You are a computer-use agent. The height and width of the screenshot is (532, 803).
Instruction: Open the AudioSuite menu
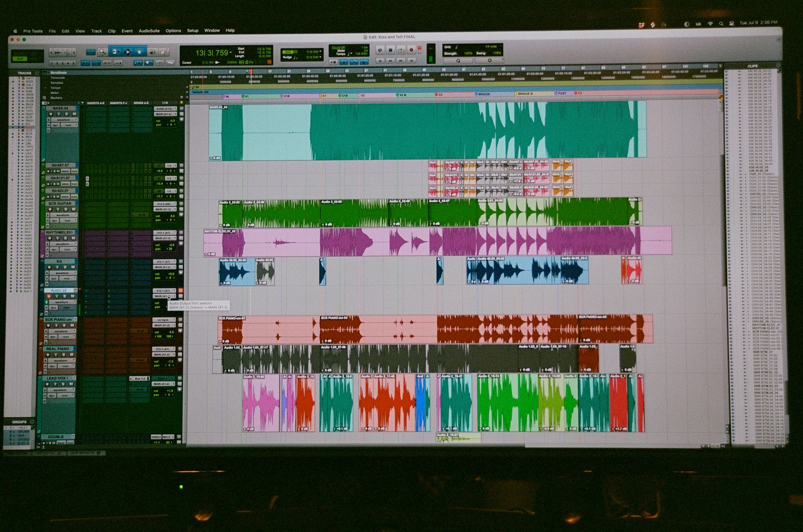coord(149,31)
